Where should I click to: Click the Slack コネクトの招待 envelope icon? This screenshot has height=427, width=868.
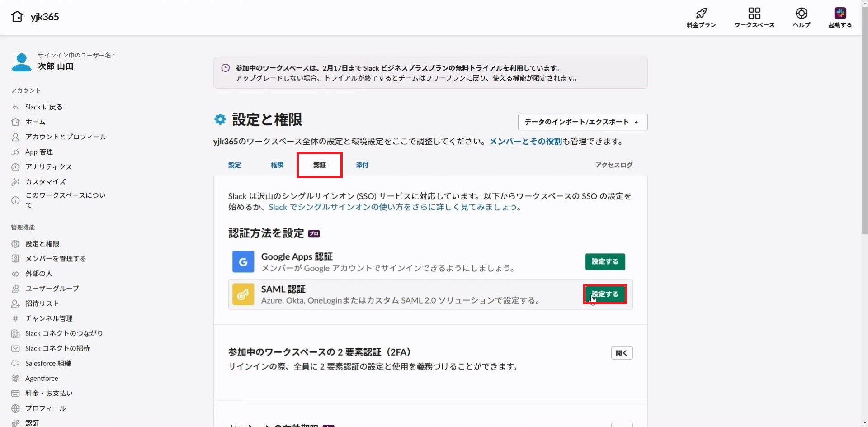tap(15, 348)
